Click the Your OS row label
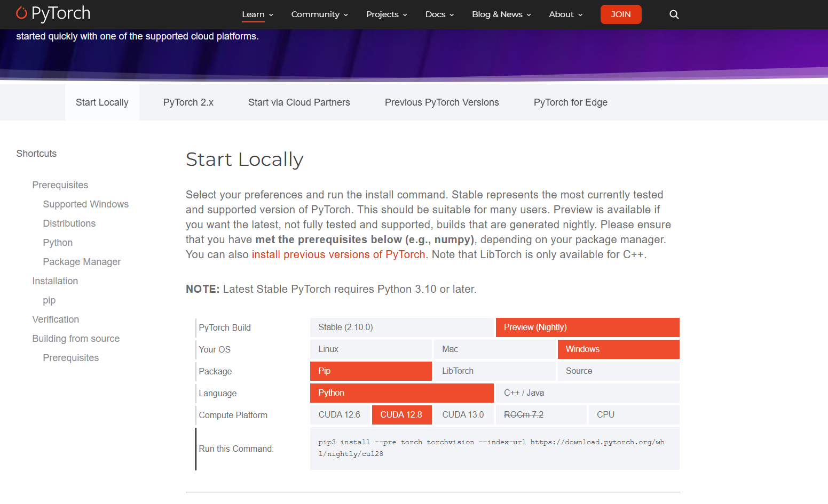Screen dimensions: 828x504 pyautogui.click(x=215, y=349)
